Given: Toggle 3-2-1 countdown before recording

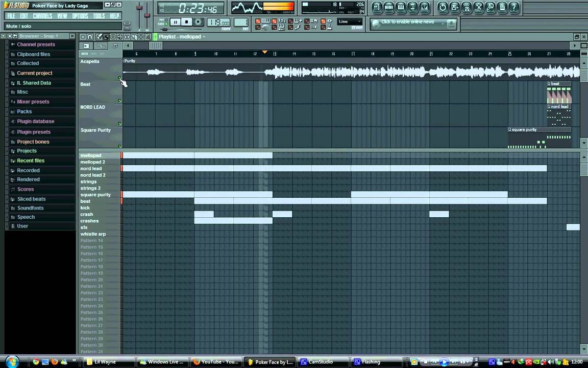Looking at the screenshot, I should (x=275, y=21).
